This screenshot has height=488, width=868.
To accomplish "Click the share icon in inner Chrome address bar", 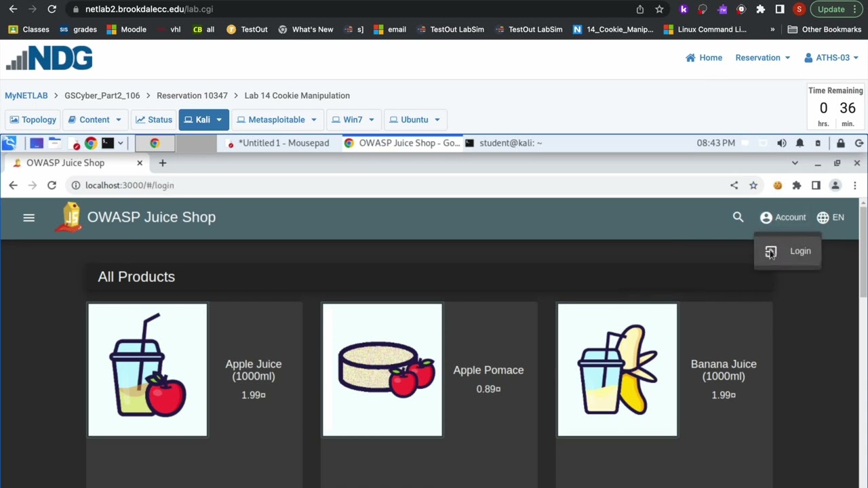I will (x=734, y=185).
